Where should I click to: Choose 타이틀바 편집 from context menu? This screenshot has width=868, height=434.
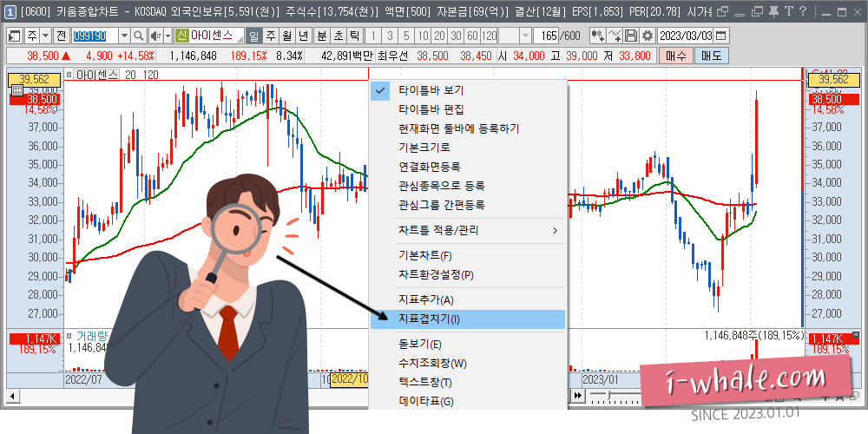pyautogui.click(x=468, y=109)
